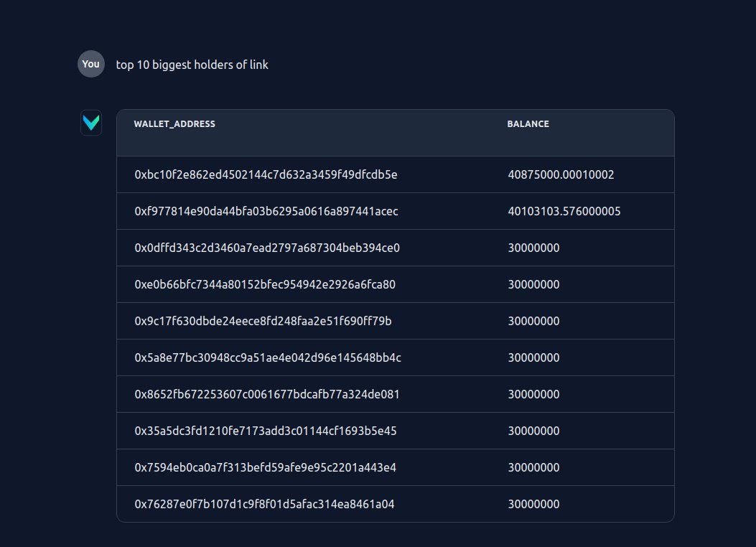Select balance of the 0x5a8e77bc wallet row
This screenshot has height=547, width=756.
(533, 357)
